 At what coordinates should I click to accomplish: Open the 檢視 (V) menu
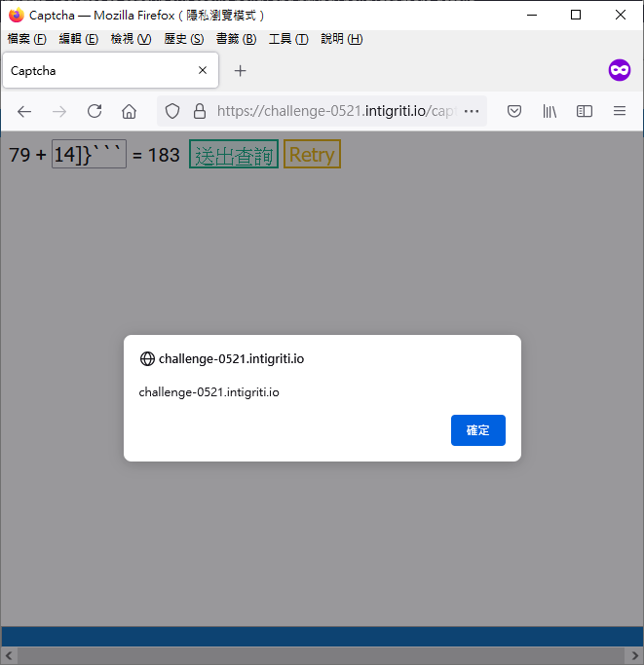click(131, 39)
